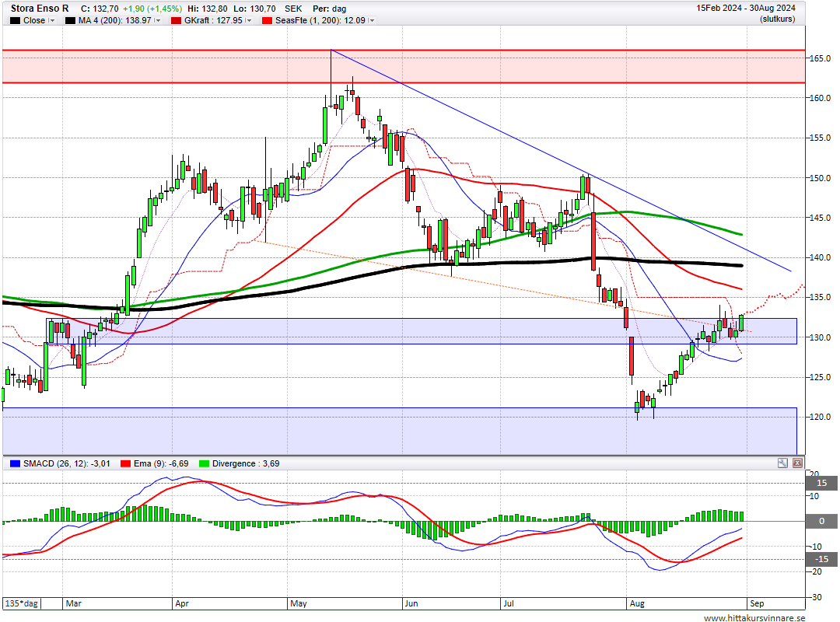Screen dimensions: 840x622
Task: Click the Per: dag period label
Action: (x=330, y=9)
